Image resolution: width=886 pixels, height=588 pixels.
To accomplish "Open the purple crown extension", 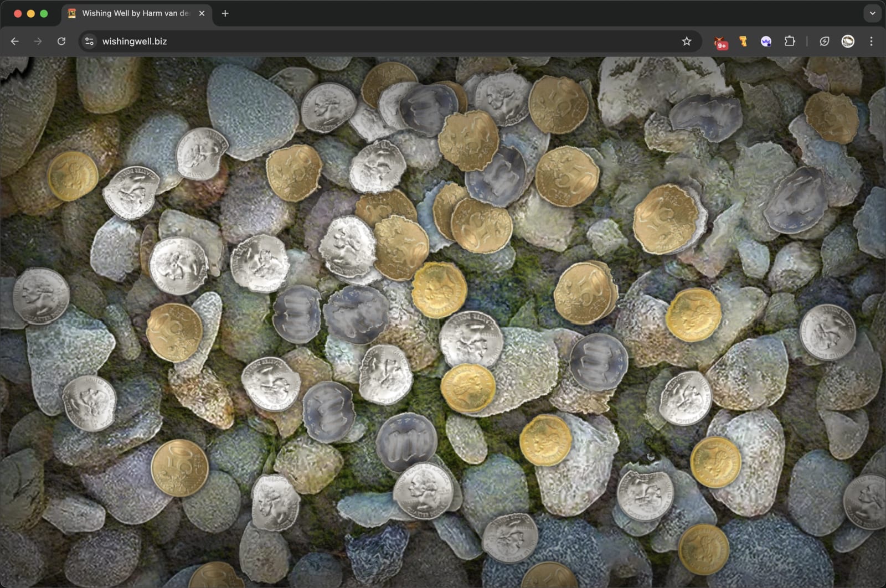I will coord(766,42).
